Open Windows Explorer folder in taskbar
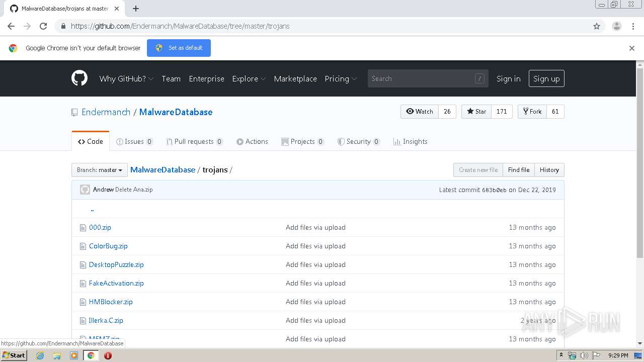The image size is (644, 362). point(57,355)
